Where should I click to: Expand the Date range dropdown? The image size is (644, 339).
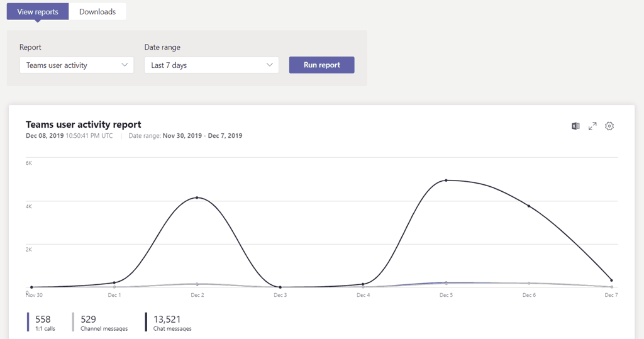click(x=211, y=65)
